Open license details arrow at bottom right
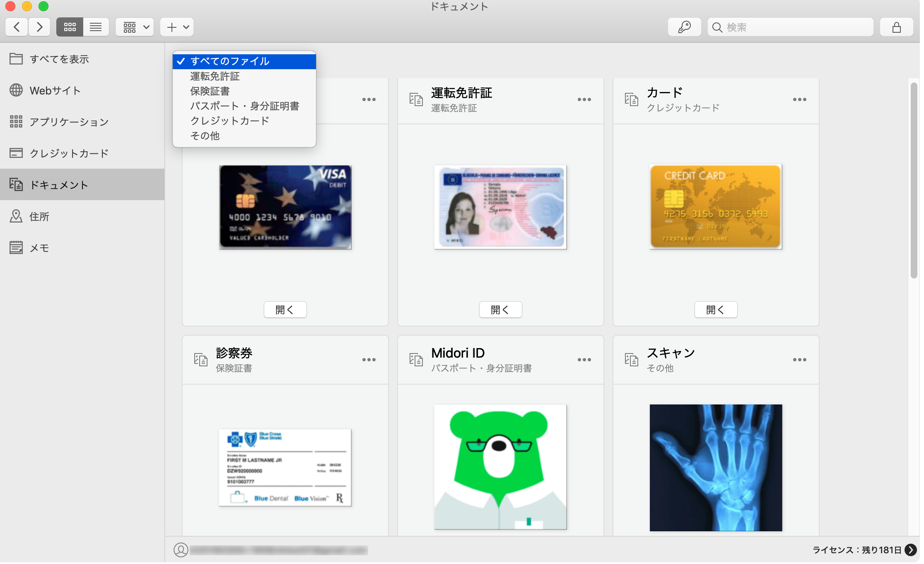 pos(910,550)
